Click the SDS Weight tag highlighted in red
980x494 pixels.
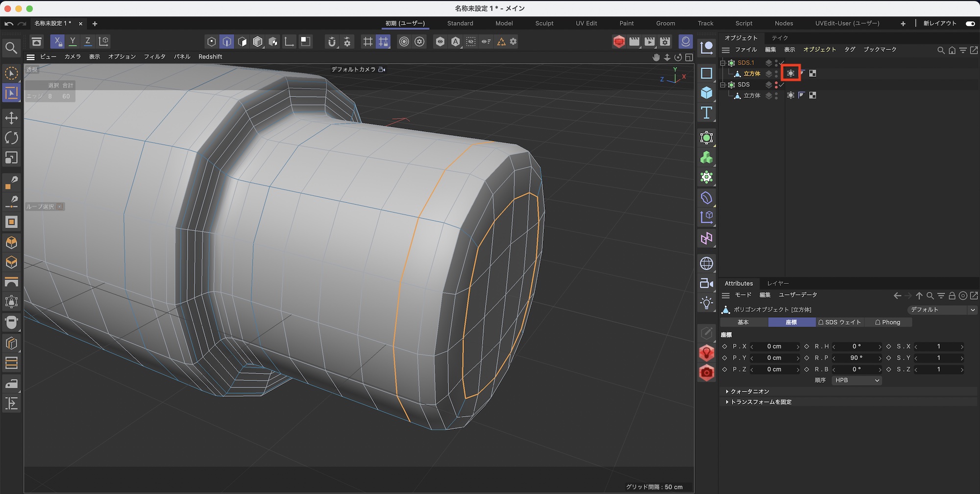(x=790, y=73)
